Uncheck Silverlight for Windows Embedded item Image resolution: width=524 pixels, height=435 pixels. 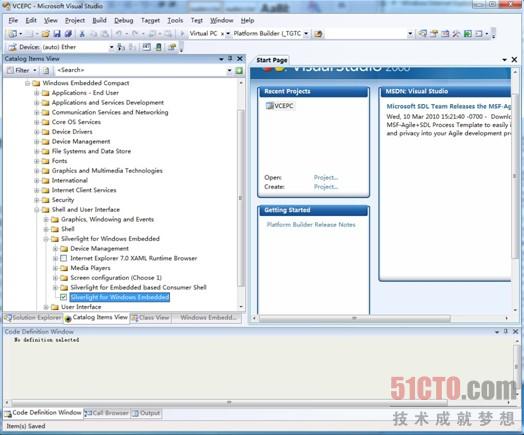[63, 297]
